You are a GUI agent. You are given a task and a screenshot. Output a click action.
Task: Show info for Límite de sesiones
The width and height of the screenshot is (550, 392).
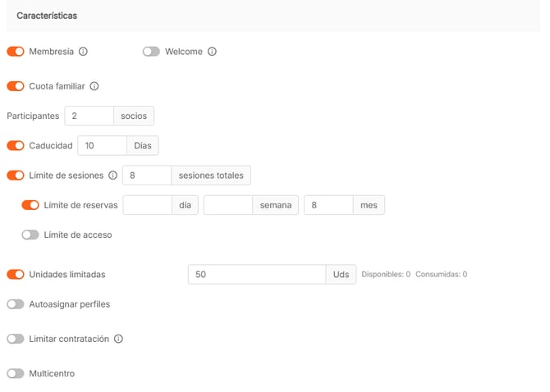(112, 175)
